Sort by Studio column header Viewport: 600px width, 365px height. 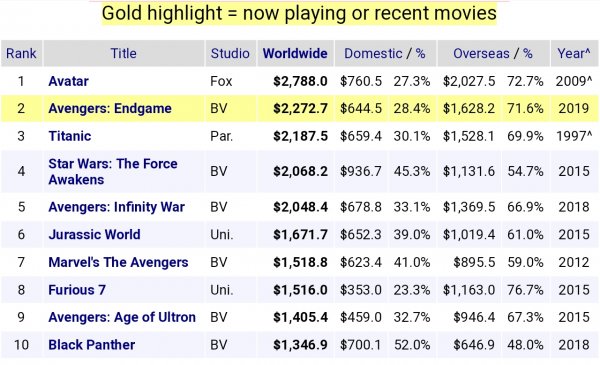[230, 53]
